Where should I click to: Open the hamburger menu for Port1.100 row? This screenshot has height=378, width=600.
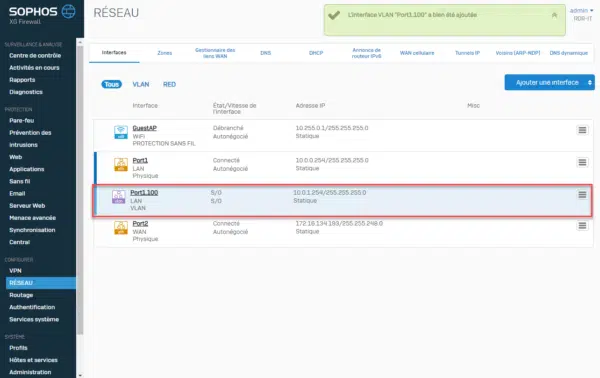[x=582, y=195]
